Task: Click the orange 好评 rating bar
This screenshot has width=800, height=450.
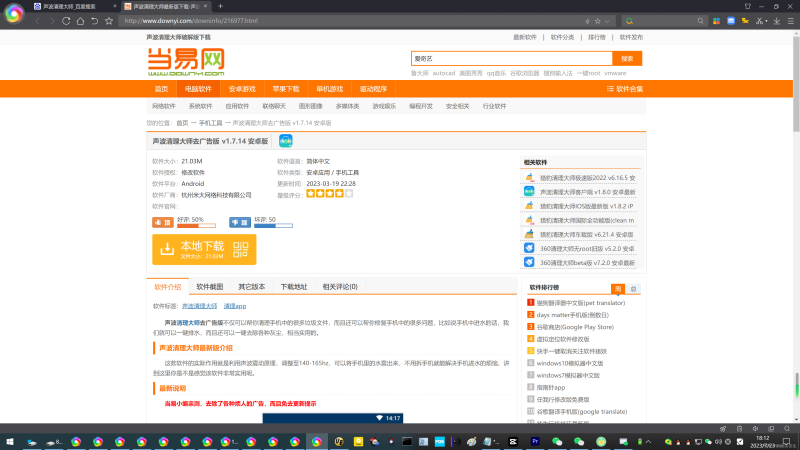Action: click(196, 226)
